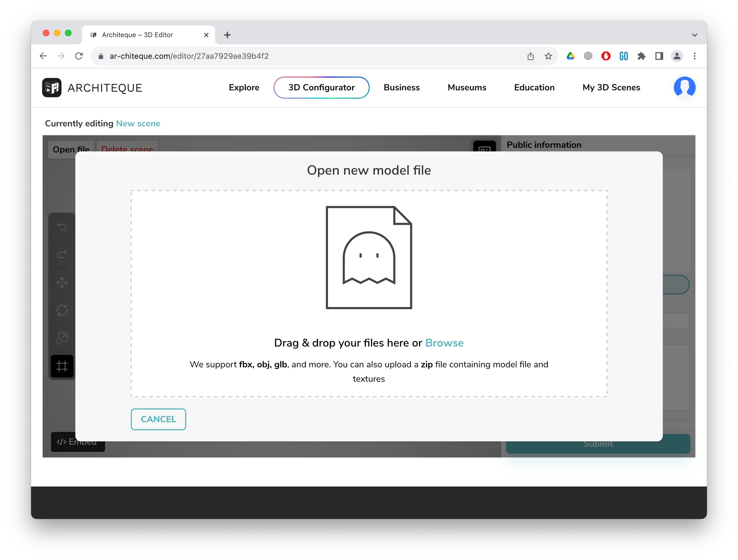Screen dimensions: 738x560
Task: Open Chrome three-dot menu
Action: point(694,56)
